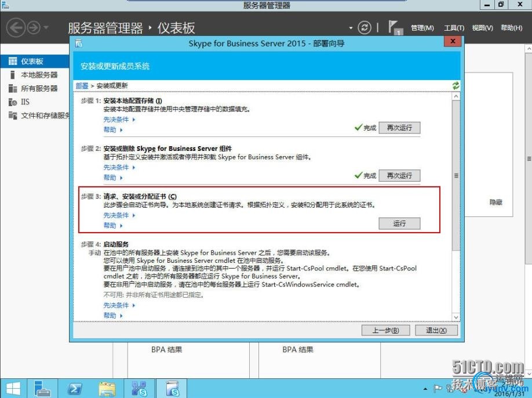Click the Action Center flag in the tray
The image size is (532, 398).
438,388
